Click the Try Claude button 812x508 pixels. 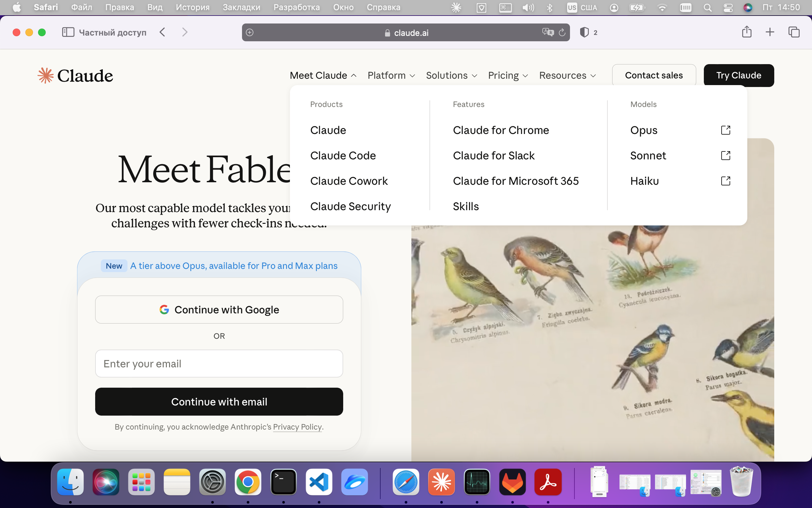pos(738,75)
